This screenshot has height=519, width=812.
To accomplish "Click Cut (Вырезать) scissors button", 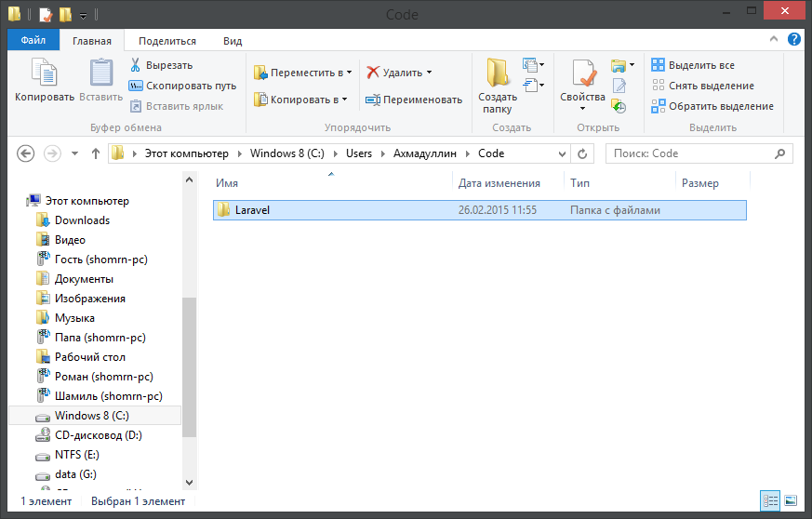I will pyautogui.click(x=161, y=65).
